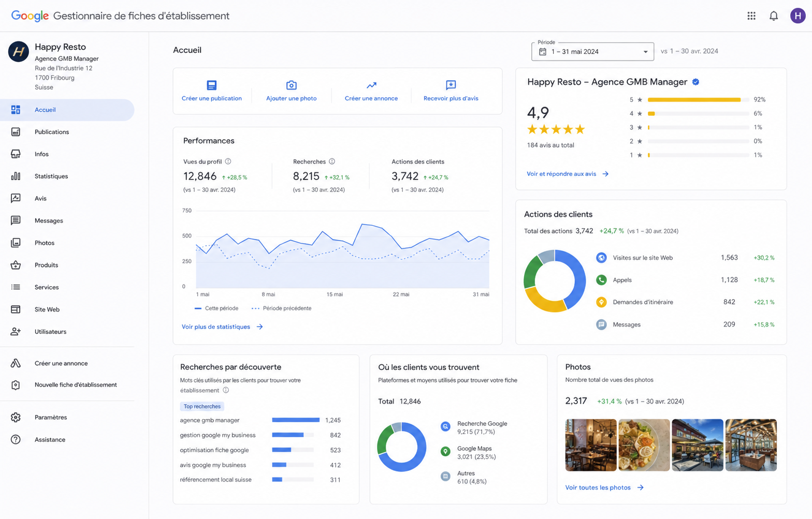Click the Recevoir plus d'avis star icon
Image resolution: width=812 pixels, height=519 pixels.
pyautogui.click(x=451, y=85)
